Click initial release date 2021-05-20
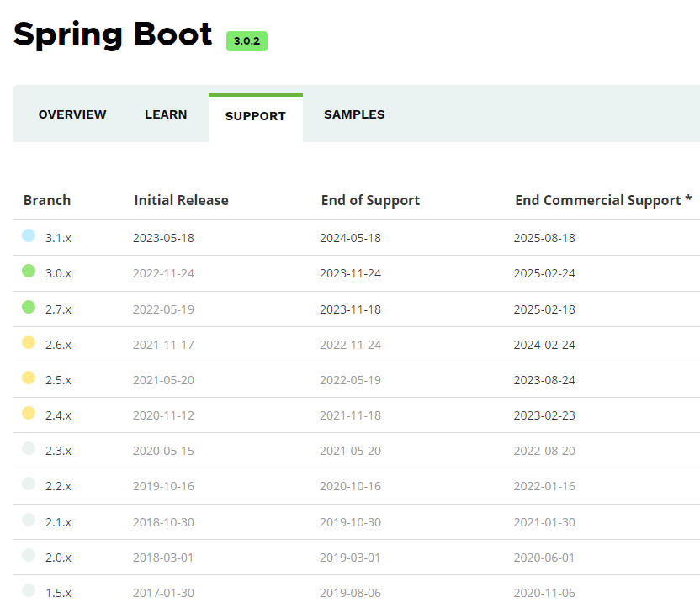 tap(163, 380)
